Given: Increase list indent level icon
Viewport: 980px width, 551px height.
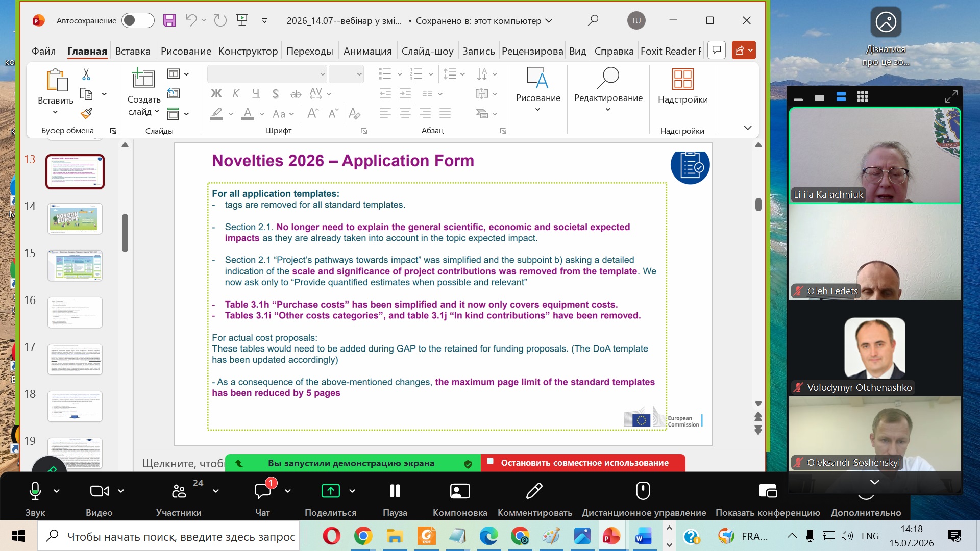Looking at the screenshot, I should [405, 94].
